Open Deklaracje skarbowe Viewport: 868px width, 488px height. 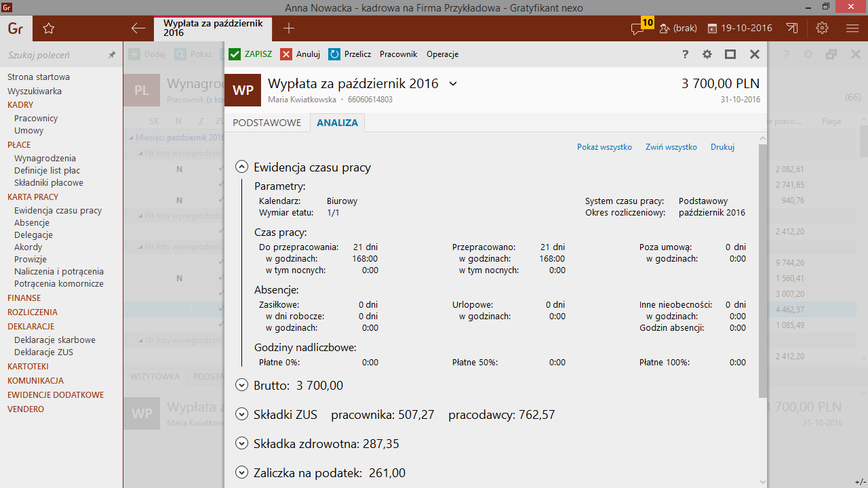point(55,340)
